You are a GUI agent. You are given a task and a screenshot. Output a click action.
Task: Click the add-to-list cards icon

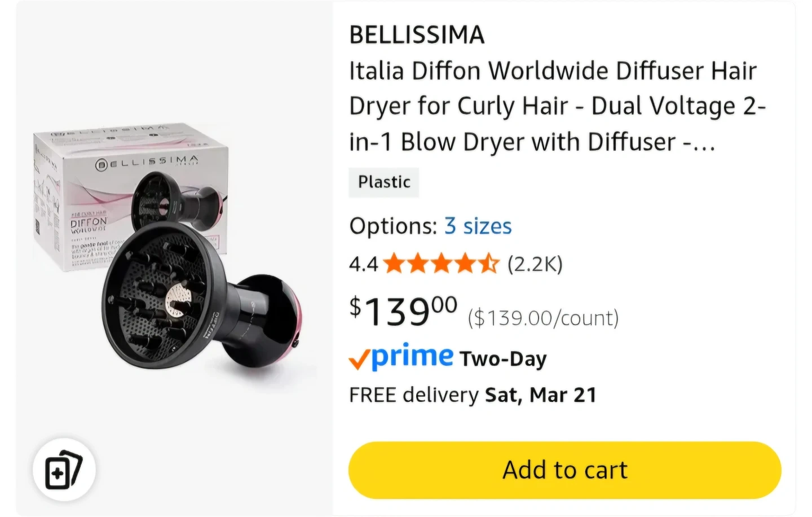pos(64,470)
